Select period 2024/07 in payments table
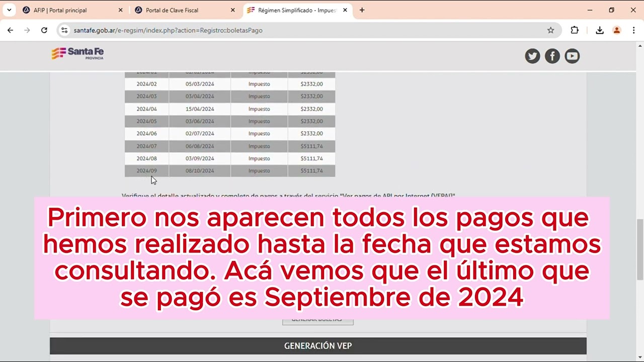This screenshot has height=362, width=644. coord(146,146)
